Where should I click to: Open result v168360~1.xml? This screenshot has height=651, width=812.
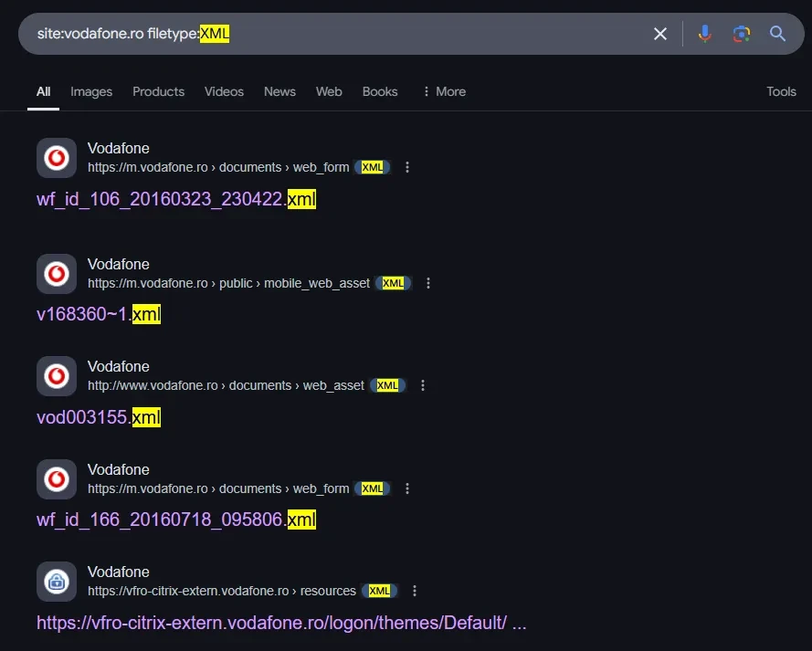coord(99,314)
